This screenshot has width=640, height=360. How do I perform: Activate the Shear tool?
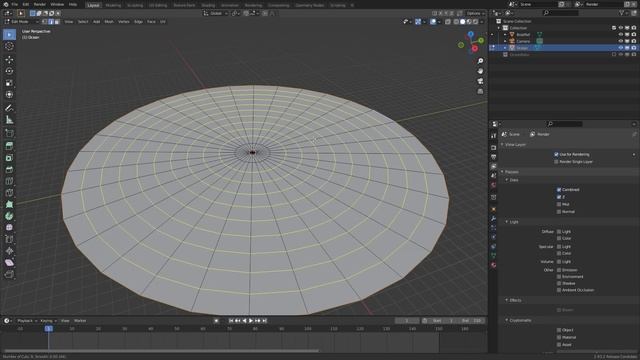point(9,262)
